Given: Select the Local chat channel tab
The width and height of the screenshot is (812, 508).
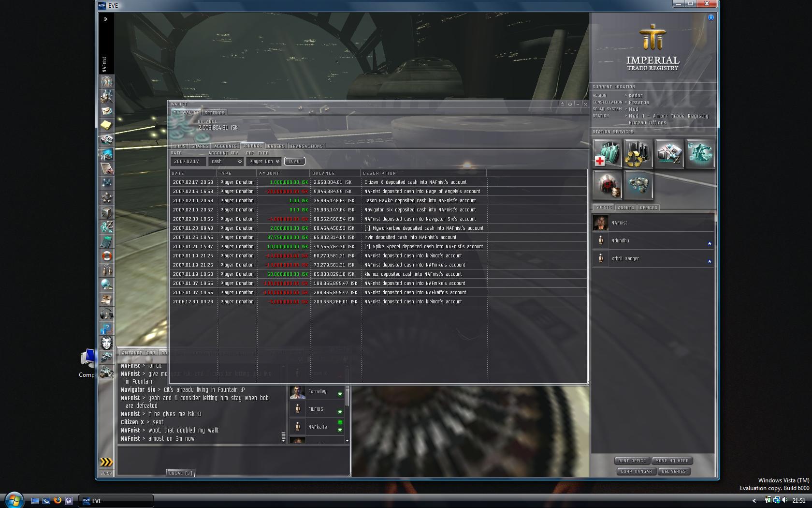Looking at the screenshot, I should [181, 473].
